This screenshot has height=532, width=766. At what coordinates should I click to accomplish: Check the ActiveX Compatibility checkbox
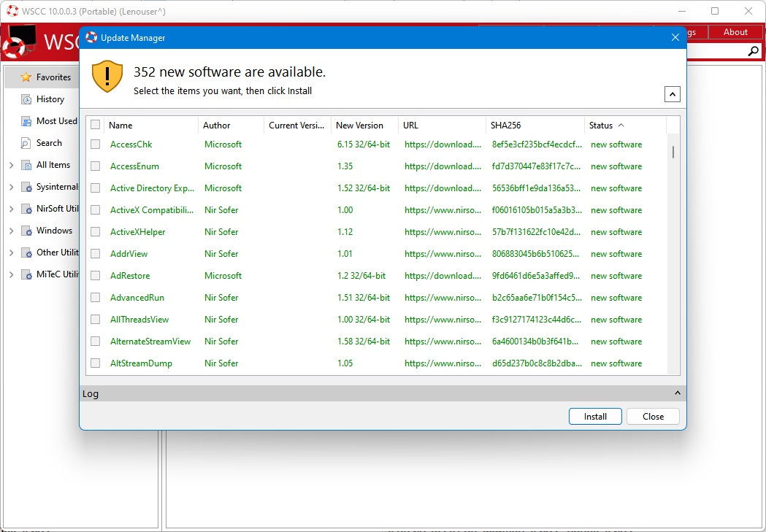(x=95, y=210)
